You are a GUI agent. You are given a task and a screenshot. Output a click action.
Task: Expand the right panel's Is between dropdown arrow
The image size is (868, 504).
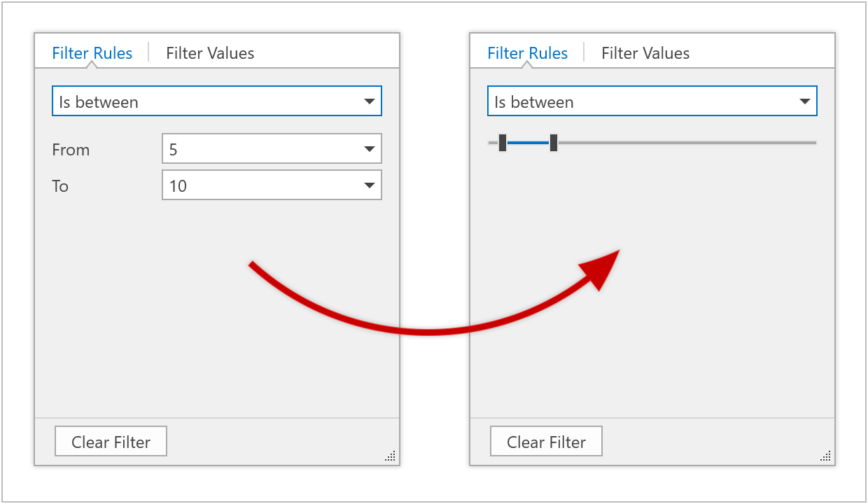coord(805,101)
